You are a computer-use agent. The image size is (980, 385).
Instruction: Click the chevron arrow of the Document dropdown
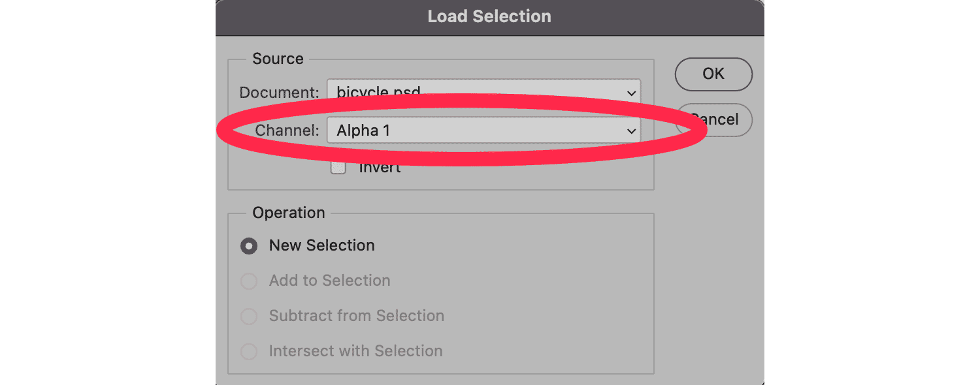[631, 93]
